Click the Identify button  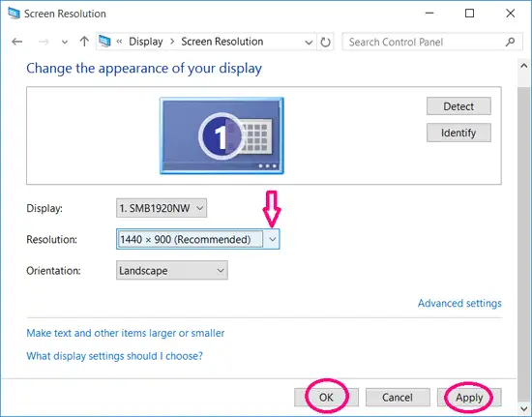(458, 133)
